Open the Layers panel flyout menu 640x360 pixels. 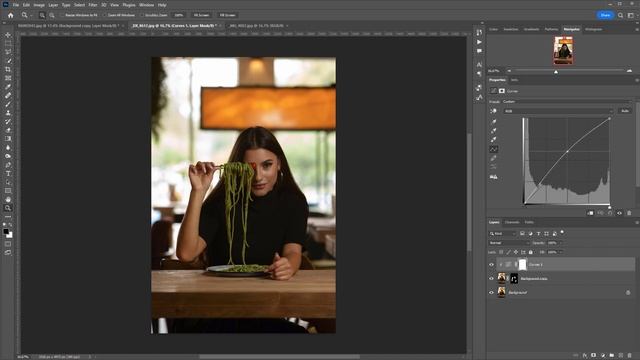point(636,222)
